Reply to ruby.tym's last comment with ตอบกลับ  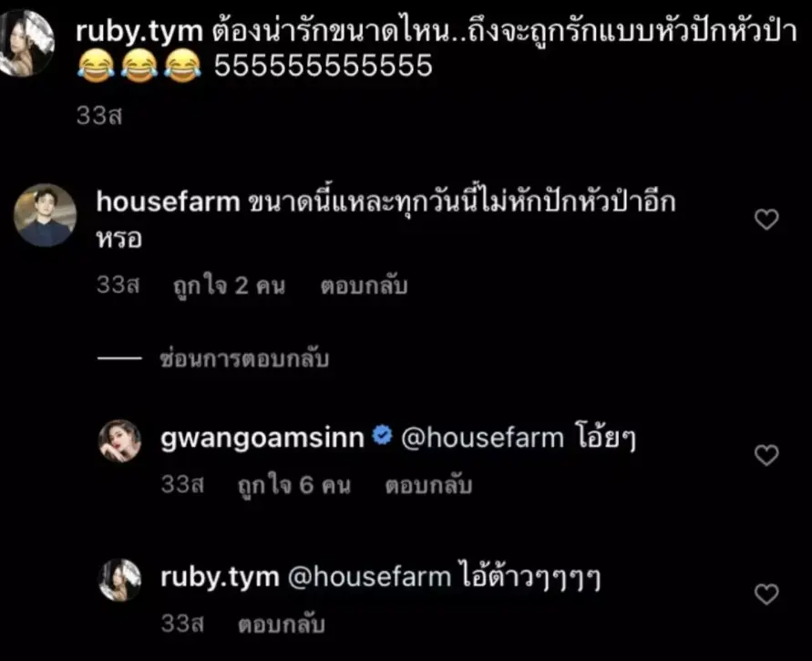point(282,625)
